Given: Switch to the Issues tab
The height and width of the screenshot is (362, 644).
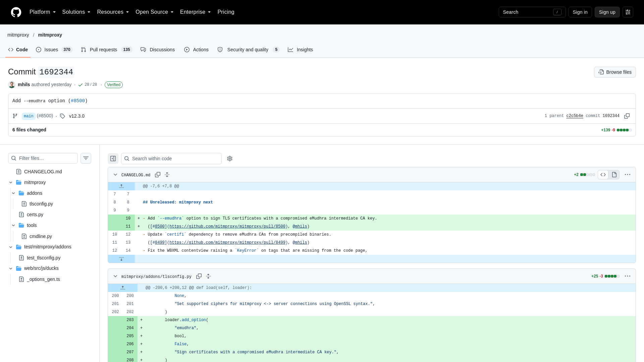Looking at the screenshot, I should point(54,50).
